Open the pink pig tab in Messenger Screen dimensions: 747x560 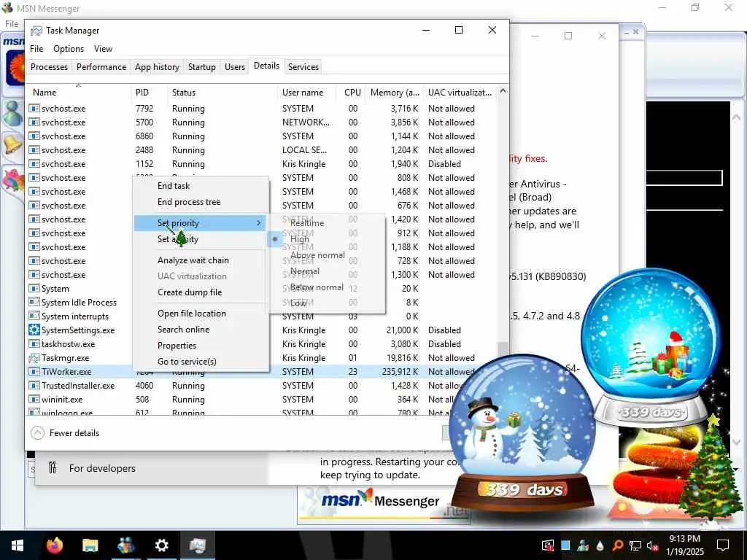[12, 181]
